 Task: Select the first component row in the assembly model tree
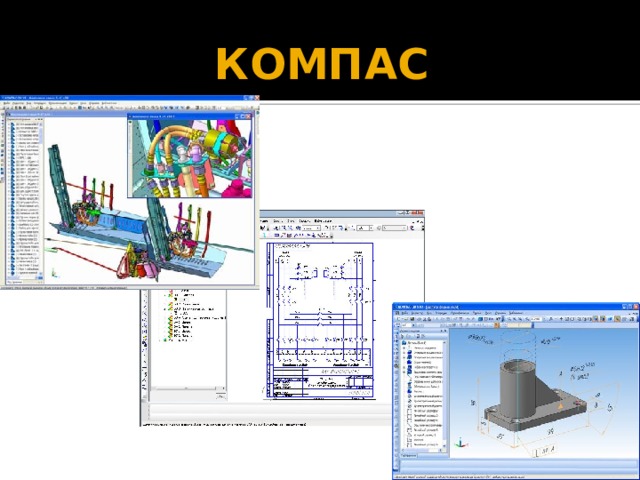point(25,124)
